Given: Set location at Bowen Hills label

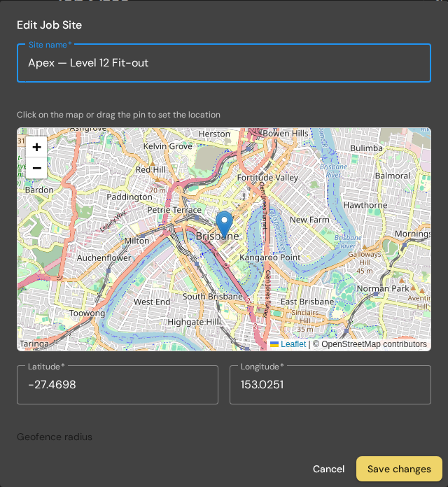Looking at the screenshot, I should (x=286, y=133).
